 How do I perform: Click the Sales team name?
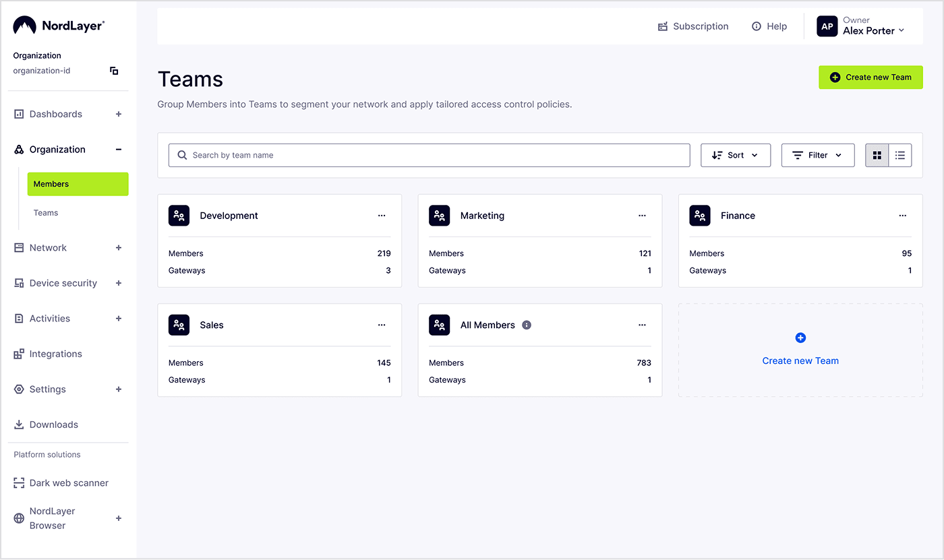point(212,325)
